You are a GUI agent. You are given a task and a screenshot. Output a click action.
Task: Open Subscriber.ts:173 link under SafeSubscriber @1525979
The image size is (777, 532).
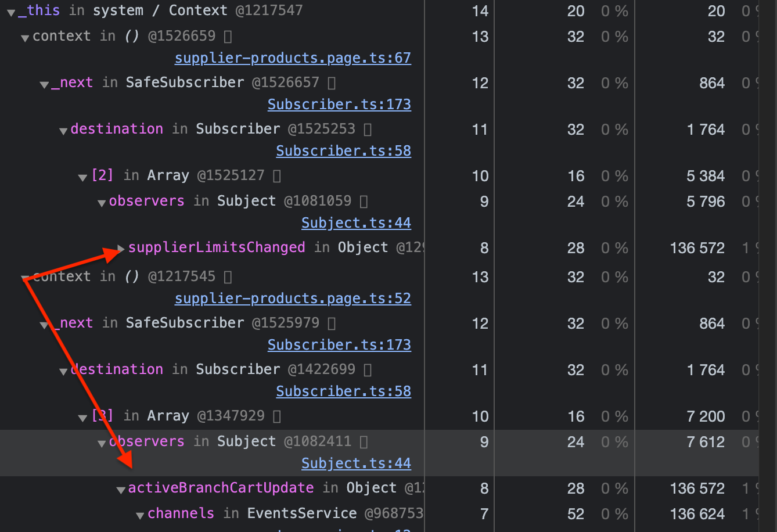(x=339, y=345)
